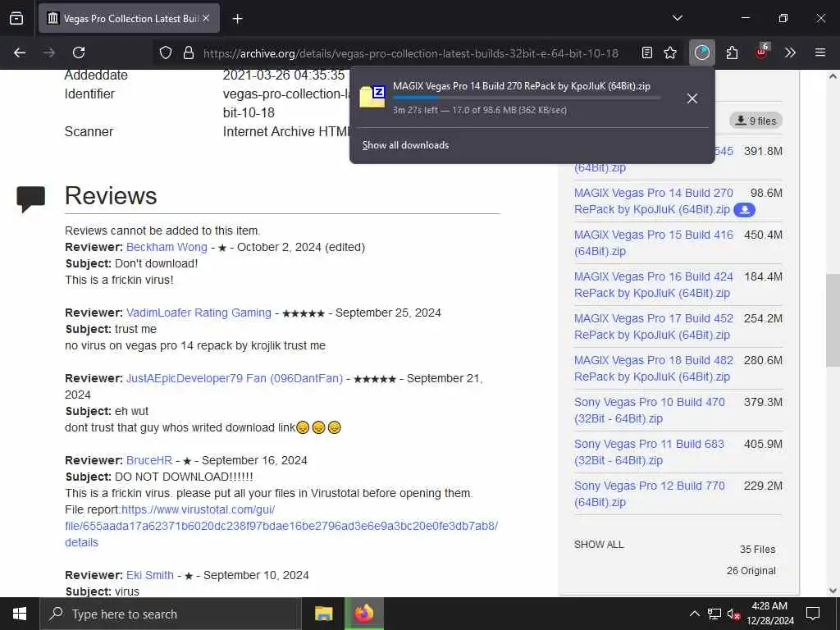Toggle Reader View icon in address bar

pos(647,52)
